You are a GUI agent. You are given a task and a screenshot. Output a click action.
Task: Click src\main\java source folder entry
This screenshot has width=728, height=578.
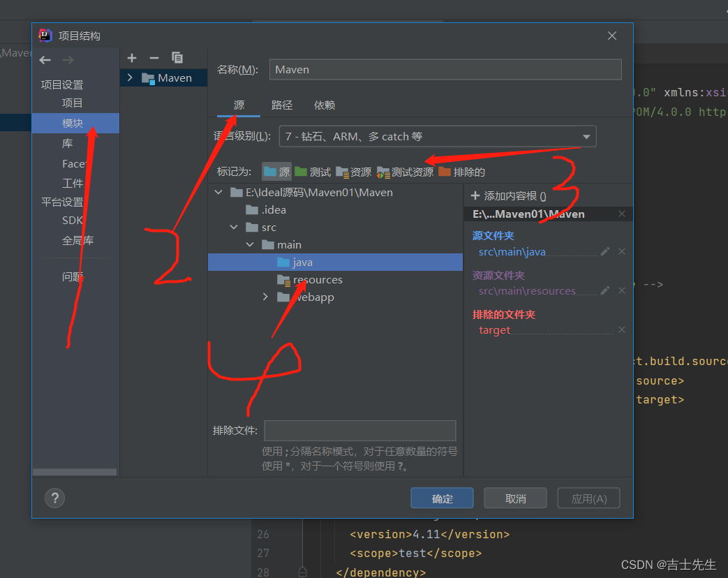pos(512,252)
